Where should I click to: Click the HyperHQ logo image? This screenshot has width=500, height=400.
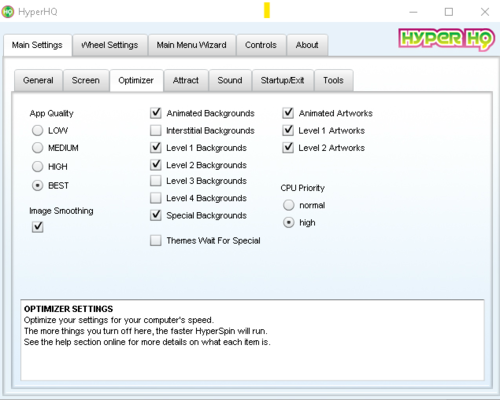pos(446,39)
